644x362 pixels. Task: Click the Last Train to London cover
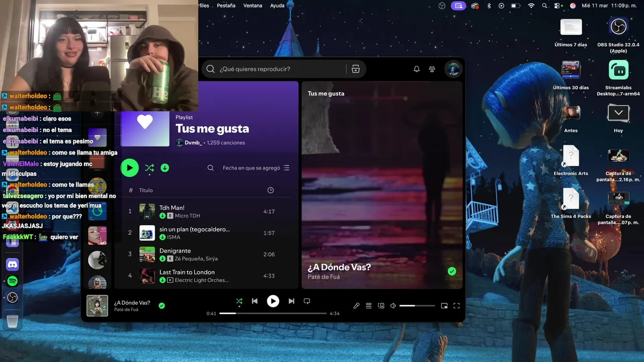click(x=147, y=276)
